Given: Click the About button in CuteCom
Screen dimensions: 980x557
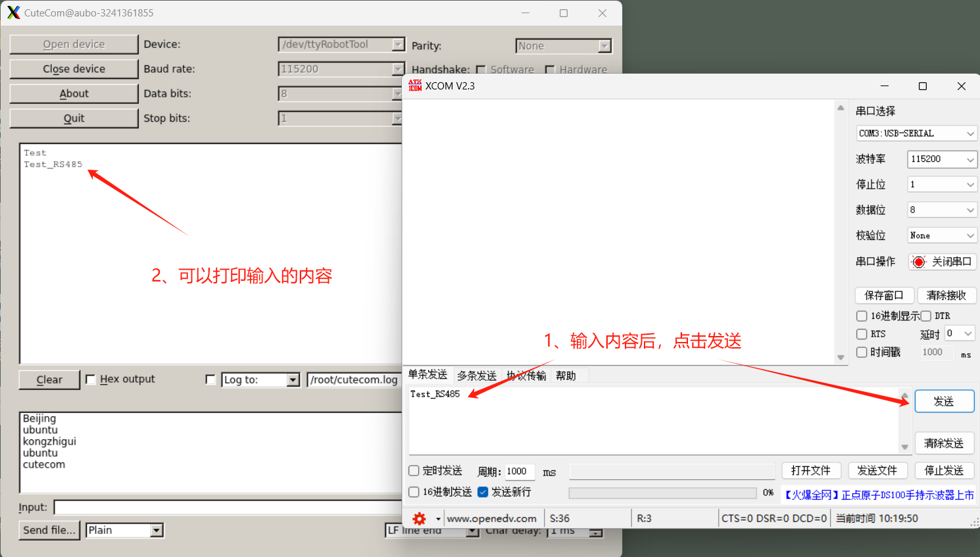Looking at the screenshot, I should pos(74,93).
